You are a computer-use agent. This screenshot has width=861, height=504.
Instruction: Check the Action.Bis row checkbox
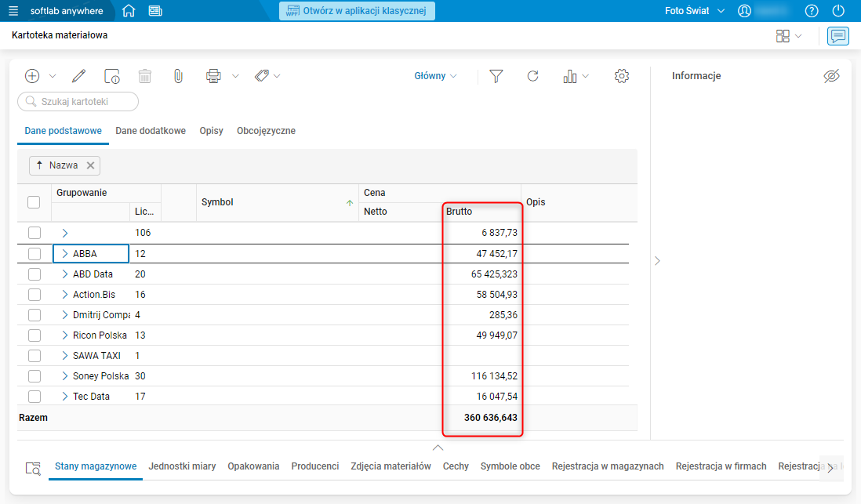[35, 294]
